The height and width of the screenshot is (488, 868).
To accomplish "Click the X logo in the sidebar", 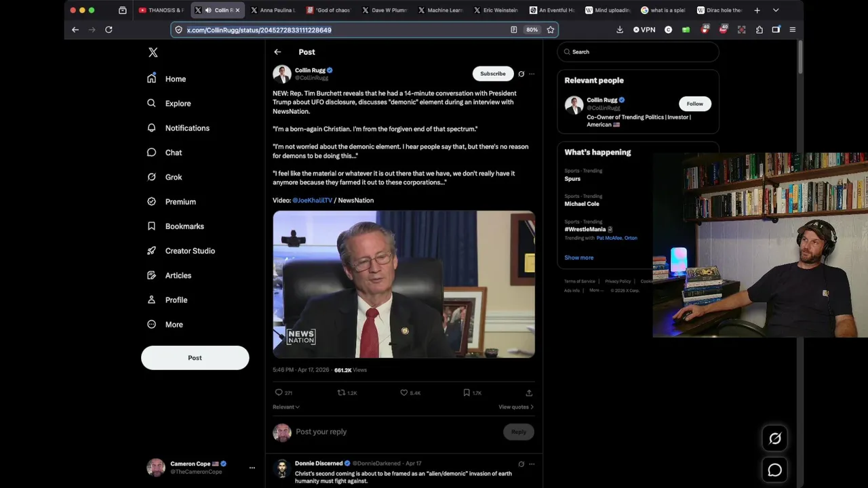I will [x=153, y=52].
